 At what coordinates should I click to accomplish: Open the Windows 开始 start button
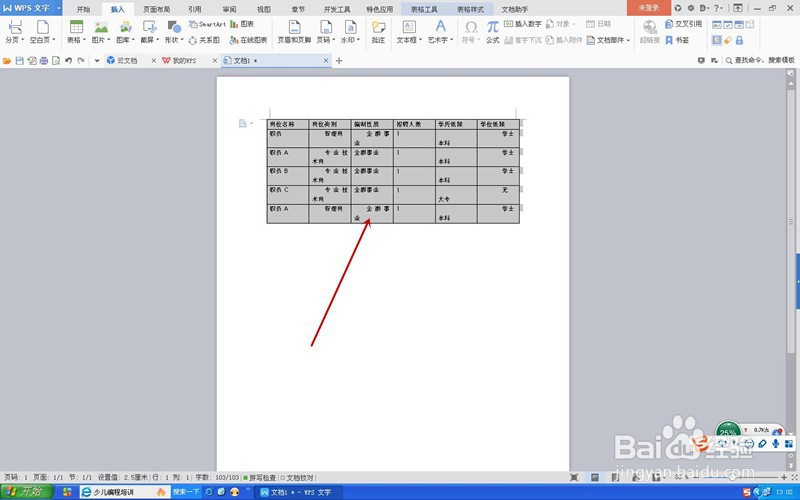point(27,492)
